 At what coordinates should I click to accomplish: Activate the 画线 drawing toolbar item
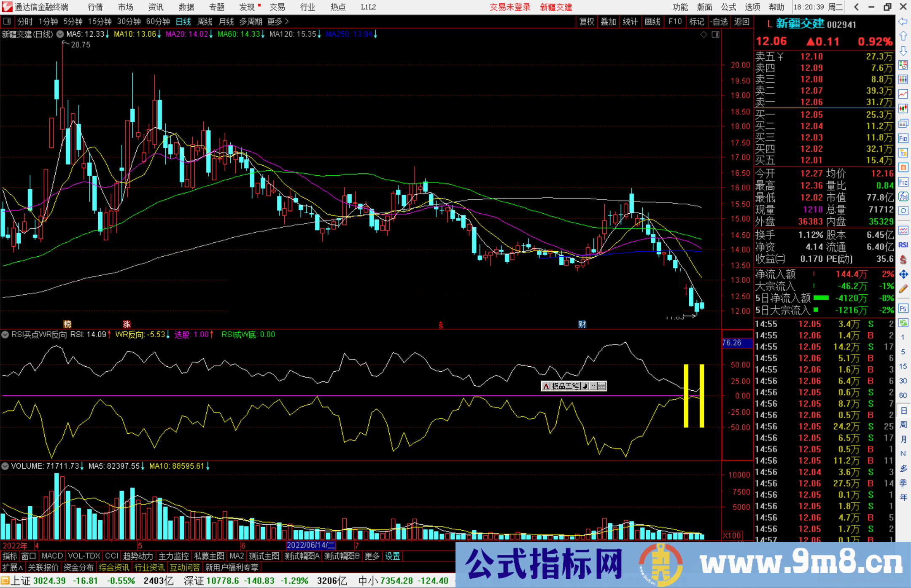pos(653,21)
